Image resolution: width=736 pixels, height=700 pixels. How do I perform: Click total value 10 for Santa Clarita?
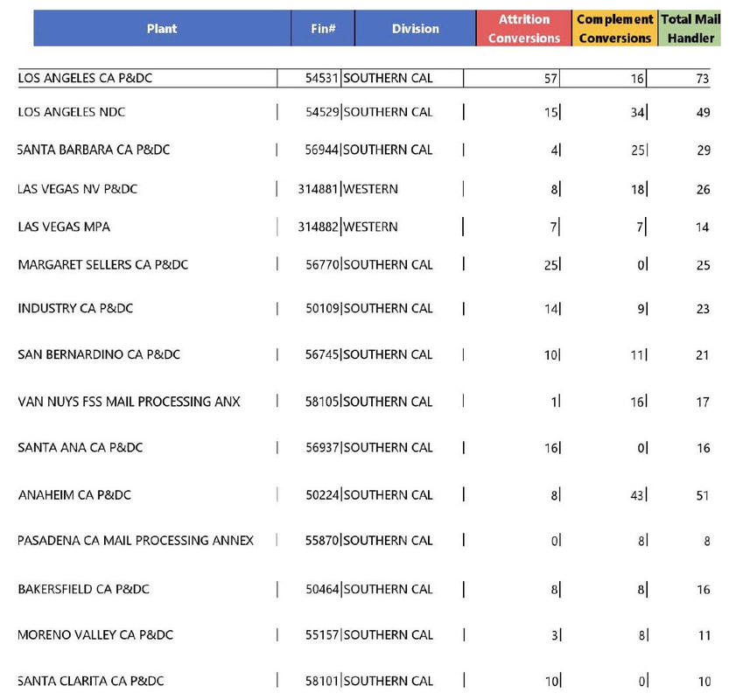[704, 682]
